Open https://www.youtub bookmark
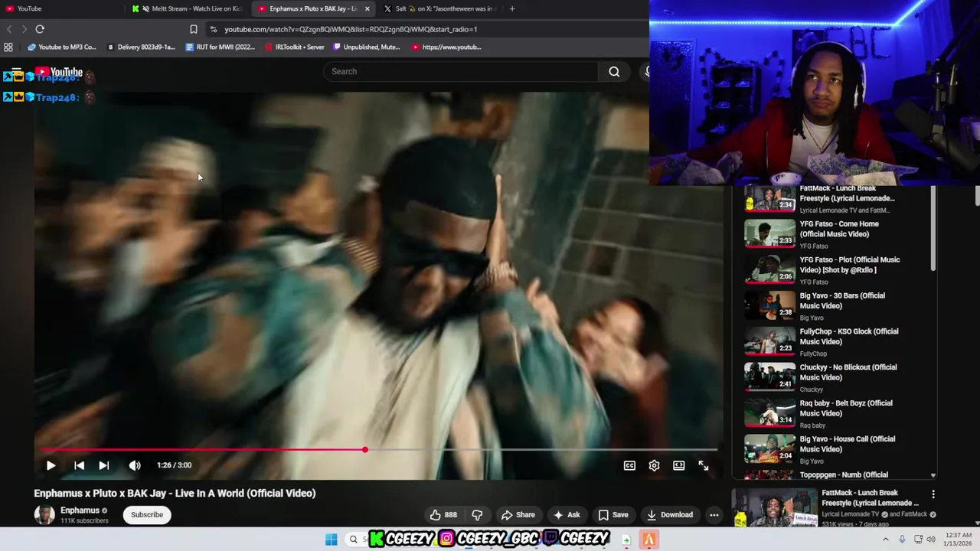 (x=446, y=47)
